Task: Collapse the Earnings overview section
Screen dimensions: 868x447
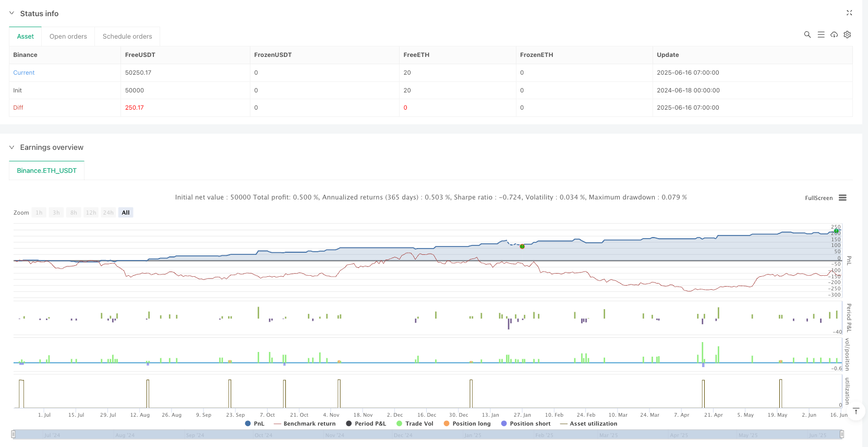Action: coord(12,148)
